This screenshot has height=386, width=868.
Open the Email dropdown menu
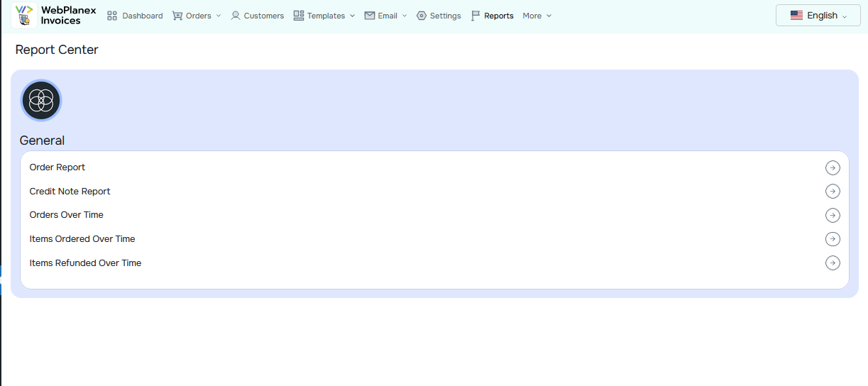click(385, 16)
